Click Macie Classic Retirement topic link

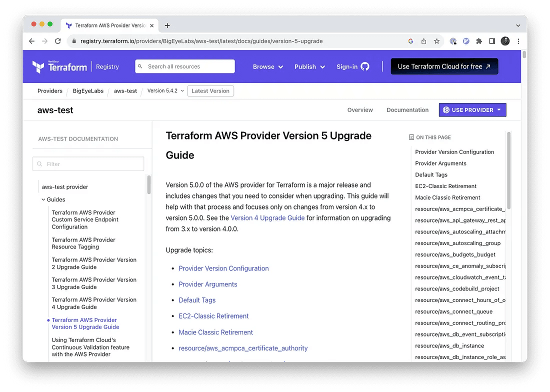[x=215, y=332]
